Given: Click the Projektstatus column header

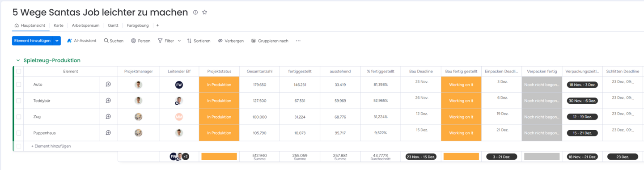Looking at the screenshot, I should (219, 71).
